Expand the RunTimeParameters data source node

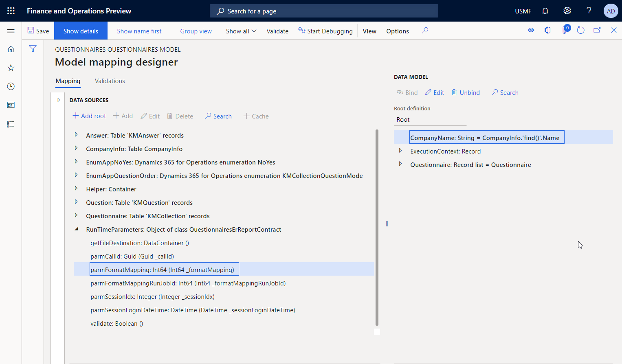77,229
